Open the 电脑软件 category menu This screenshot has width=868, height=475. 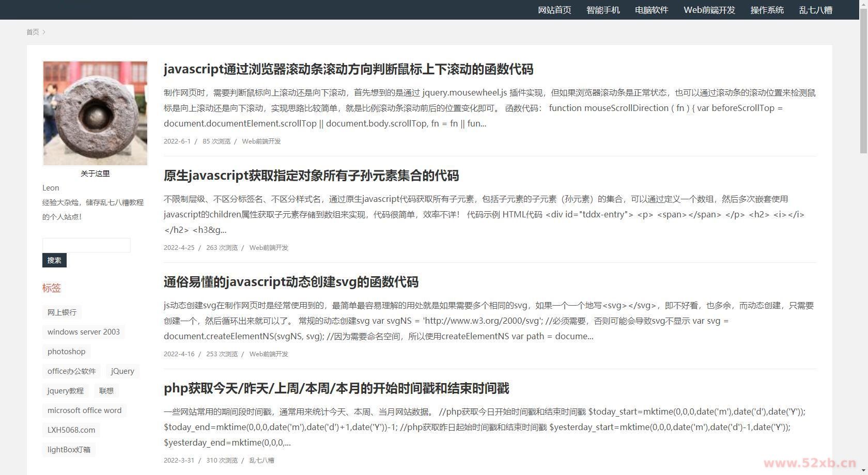(650, 10)
